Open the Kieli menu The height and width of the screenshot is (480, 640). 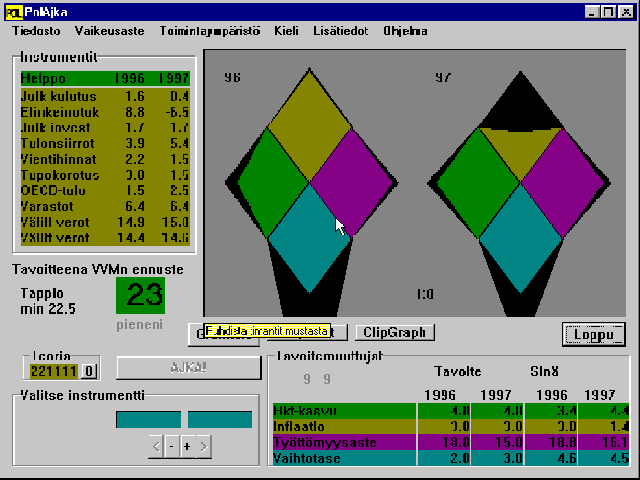(286, 31)
